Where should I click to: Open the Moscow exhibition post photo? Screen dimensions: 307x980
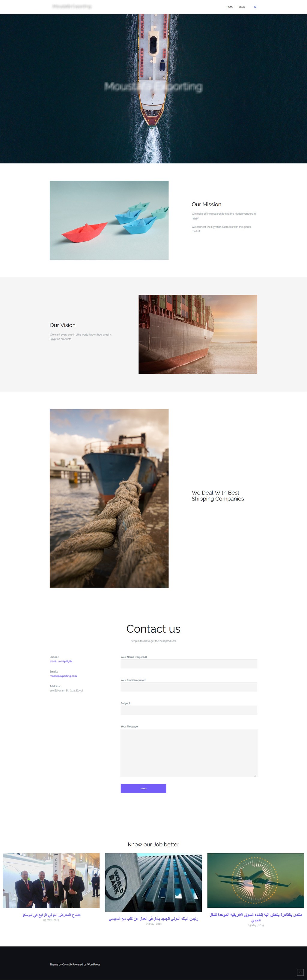click(x=51, y=880)
